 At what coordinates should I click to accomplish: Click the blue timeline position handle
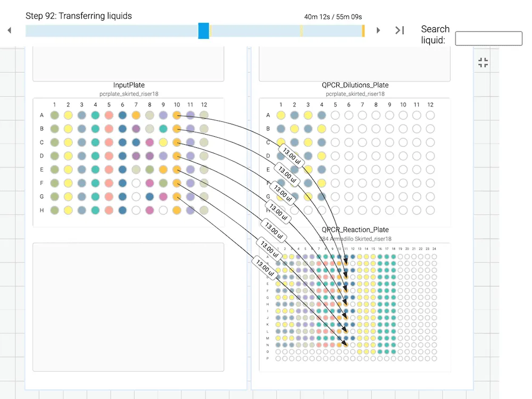(203, 30)
